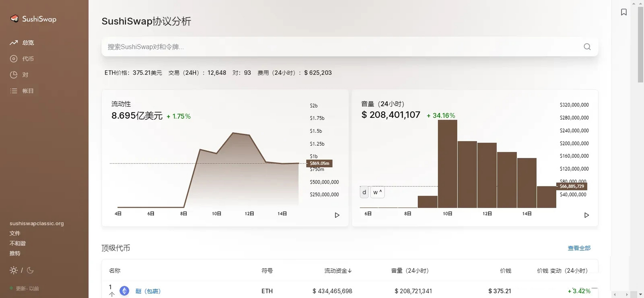Image resolution: width=644 pixels, height=298 pixels.
Task: Click the $869.05m liquidity marker label
Action: click(x=319, y=163)
